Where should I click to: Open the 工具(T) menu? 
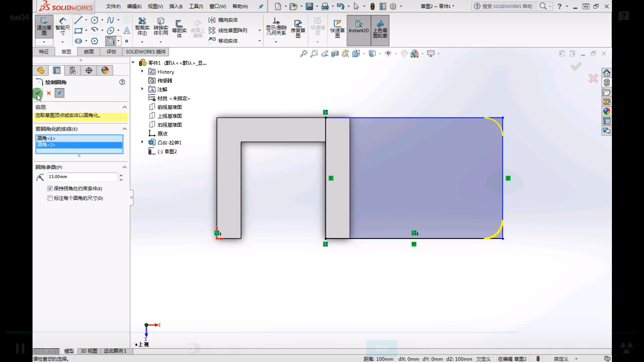coord(196,7)
